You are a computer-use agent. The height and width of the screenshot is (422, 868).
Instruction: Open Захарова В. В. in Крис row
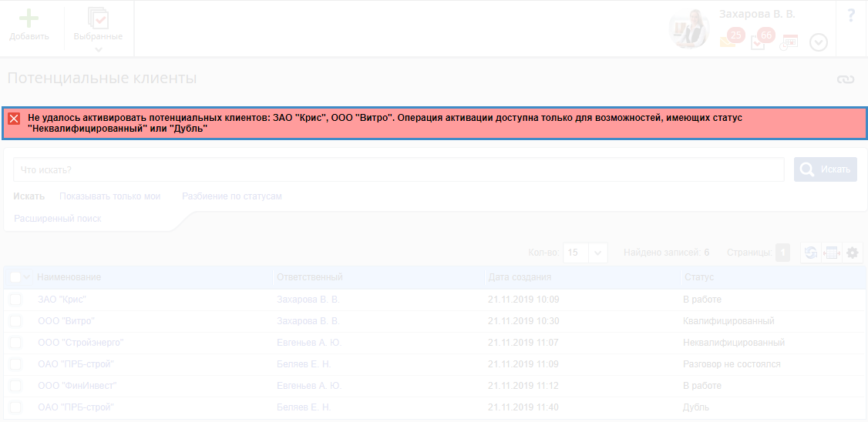tap(308, 300)
